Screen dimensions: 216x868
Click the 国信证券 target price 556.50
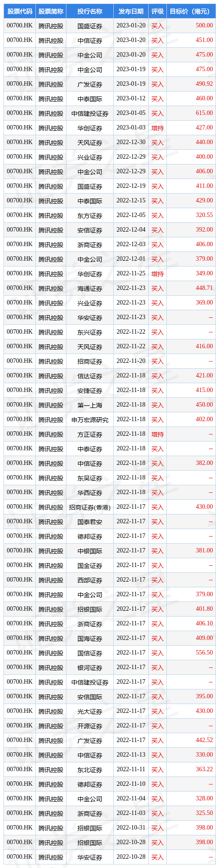[204, 653]
